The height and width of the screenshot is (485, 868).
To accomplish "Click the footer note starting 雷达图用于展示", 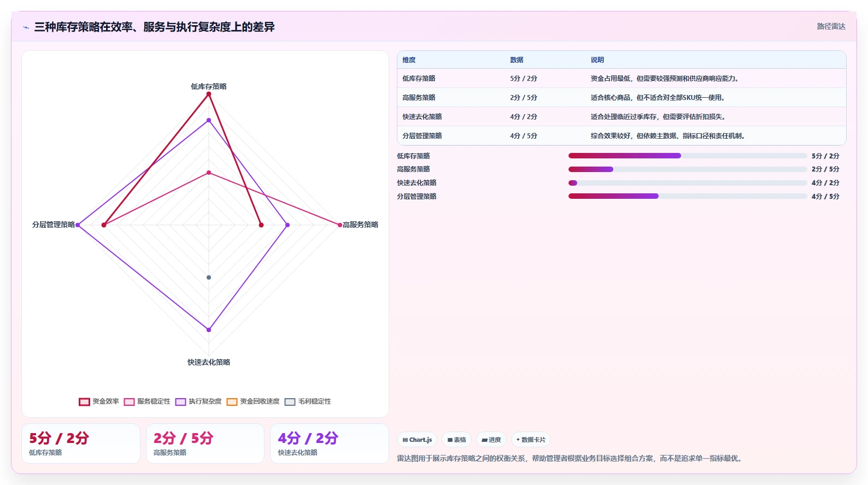I will [571, 459].
